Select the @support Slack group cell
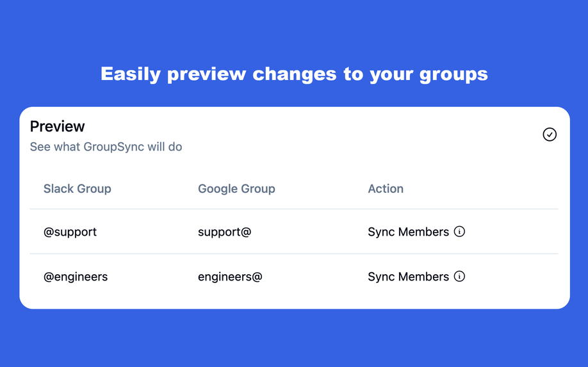This screenshot has width=588, height=367. click(x=70, y=232)
